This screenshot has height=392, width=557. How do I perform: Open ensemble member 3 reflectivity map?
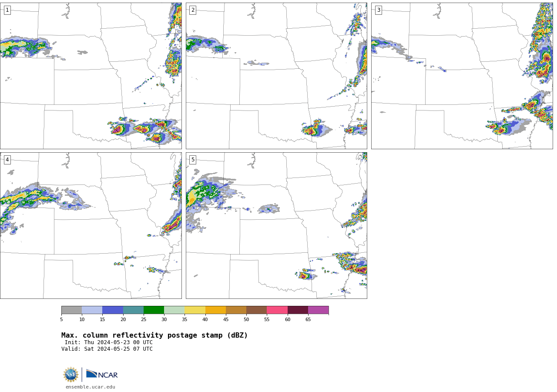[462, 76]
